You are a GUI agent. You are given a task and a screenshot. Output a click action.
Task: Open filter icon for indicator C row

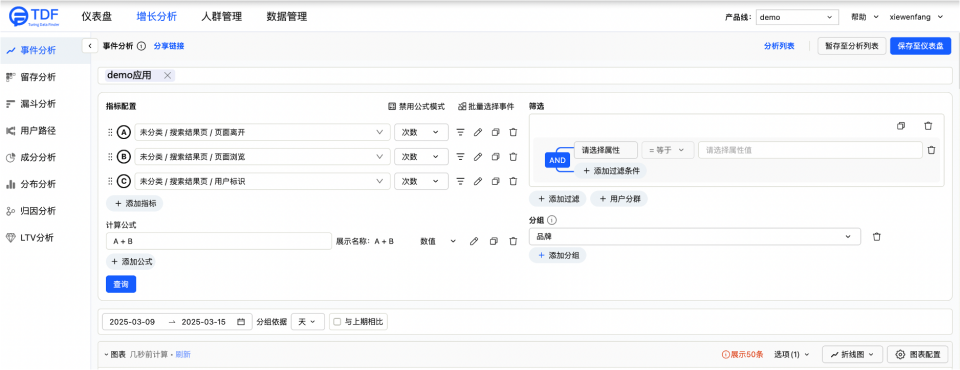pyautogui.click(x=460, y=181)
